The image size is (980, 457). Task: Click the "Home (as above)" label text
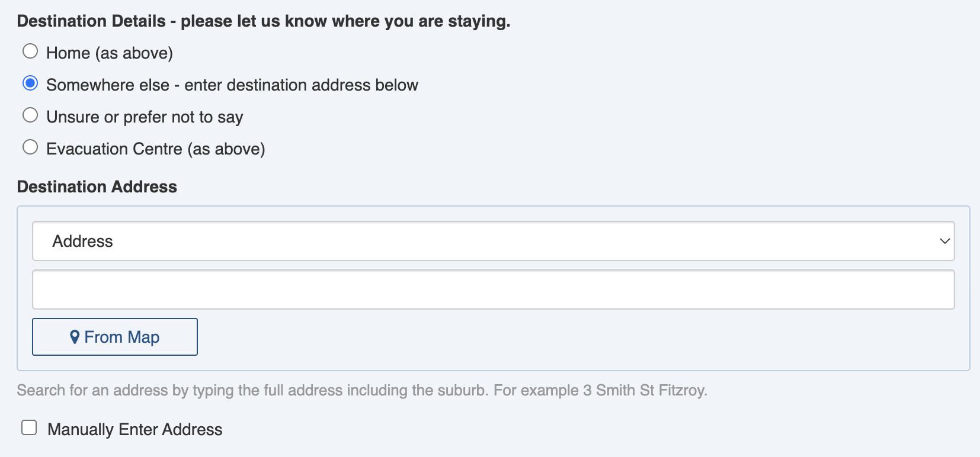(x=110, y=53)
